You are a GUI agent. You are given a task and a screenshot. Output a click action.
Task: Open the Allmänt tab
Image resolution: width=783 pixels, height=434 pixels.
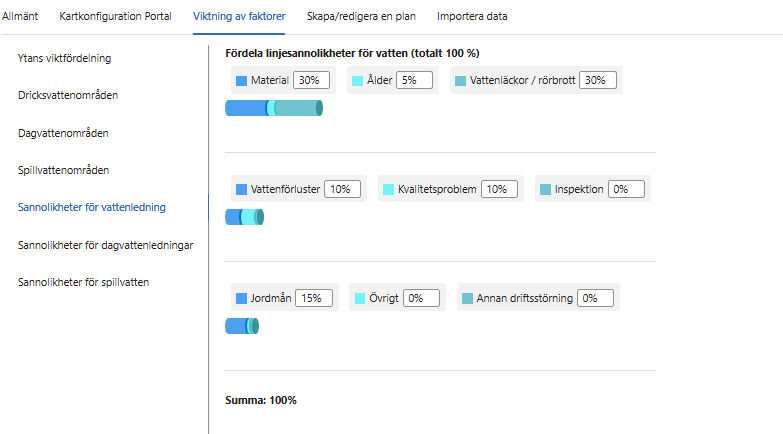tap(20, 16)
